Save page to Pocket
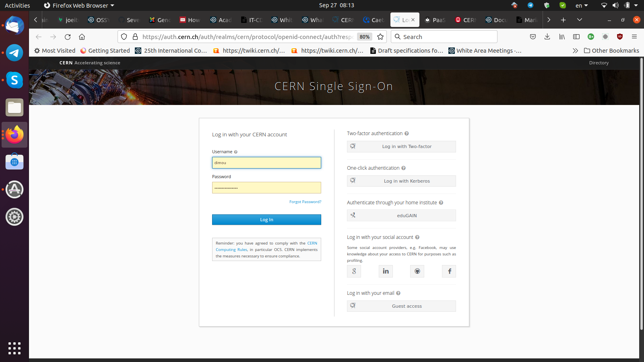 [533, 37]
